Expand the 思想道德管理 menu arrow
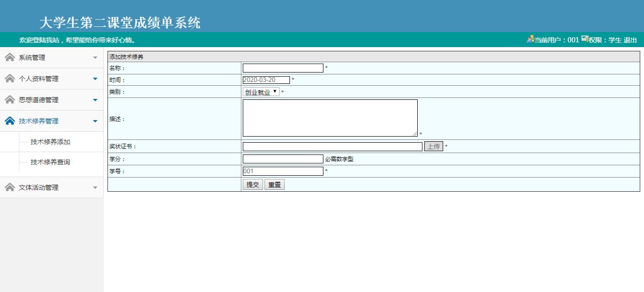 pos(95,100)
